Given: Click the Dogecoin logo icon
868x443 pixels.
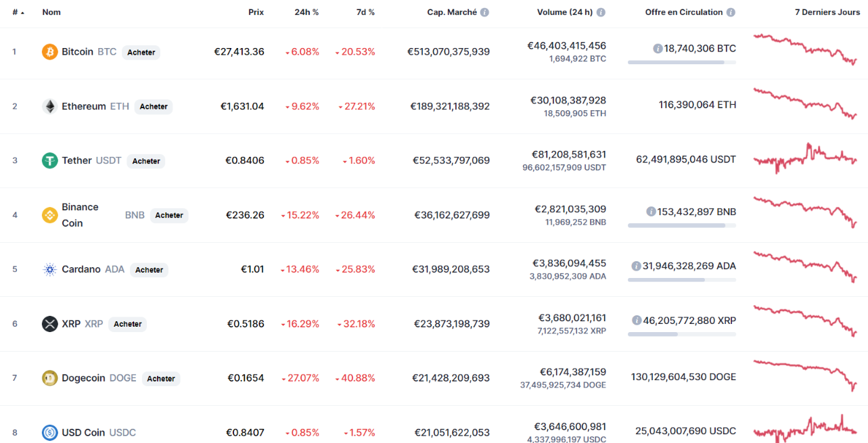Looking at the screenshot, I should click(x=50, y=378).
